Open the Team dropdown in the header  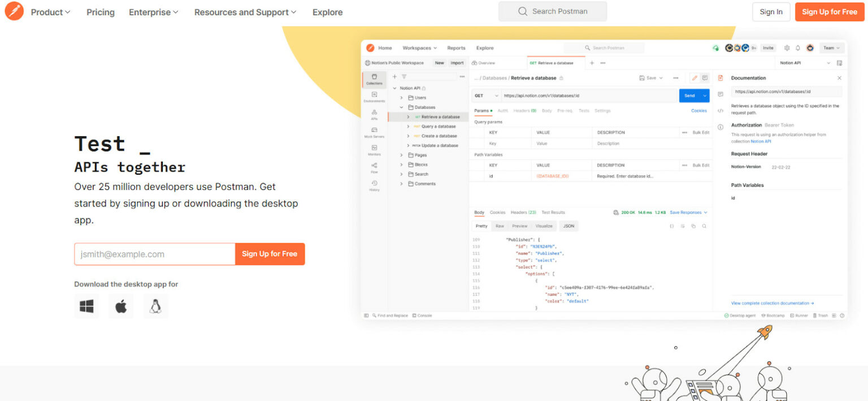(831, 48)
